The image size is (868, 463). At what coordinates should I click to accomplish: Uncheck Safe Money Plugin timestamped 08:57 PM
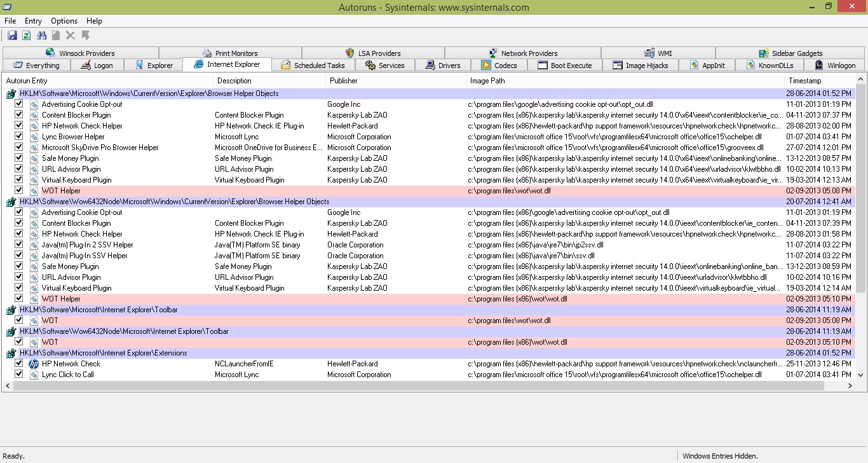tap(19, 158)
